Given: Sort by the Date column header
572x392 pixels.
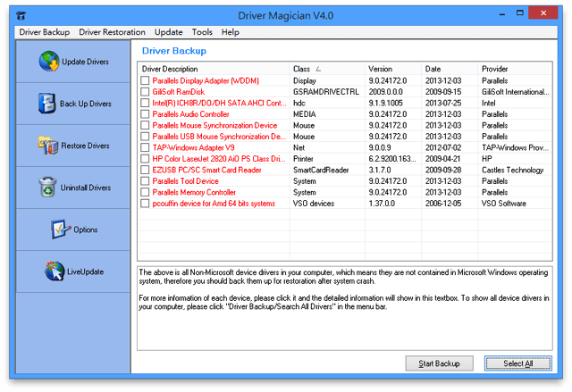Looking at the screenshot, I should (450, 69).
